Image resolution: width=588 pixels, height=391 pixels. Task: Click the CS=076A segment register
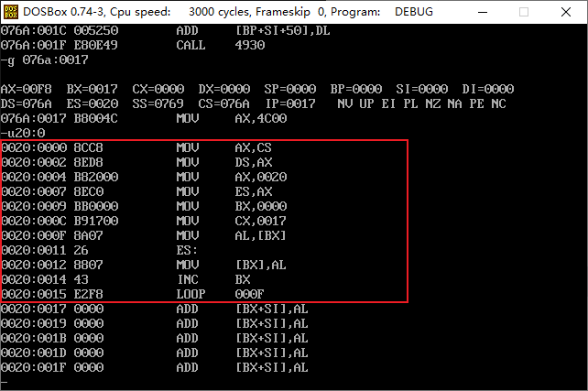point(224,103)
